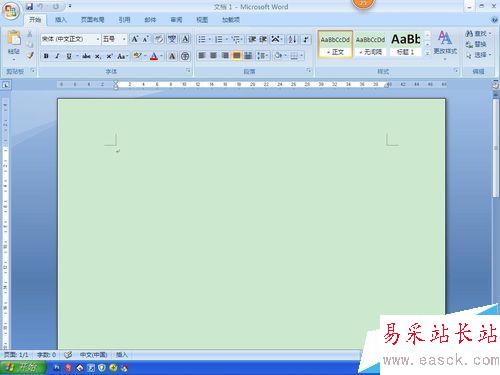Toggle superscript formatting
500x375 pixels.
point(109,56)
